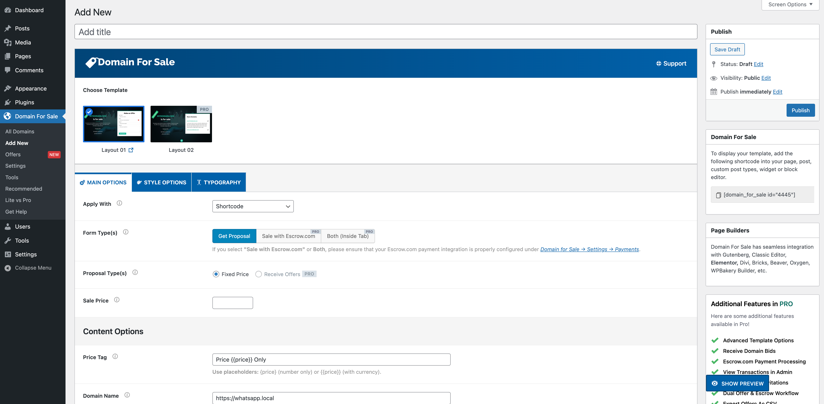Click the Save Draft button

pyautogui.click(x=727, y=49)
